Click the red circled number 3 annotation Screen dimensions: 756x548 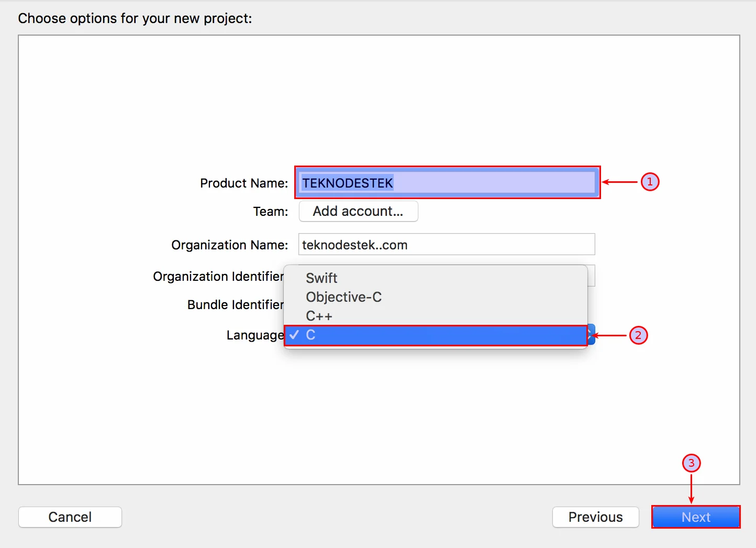coord(691,463)
